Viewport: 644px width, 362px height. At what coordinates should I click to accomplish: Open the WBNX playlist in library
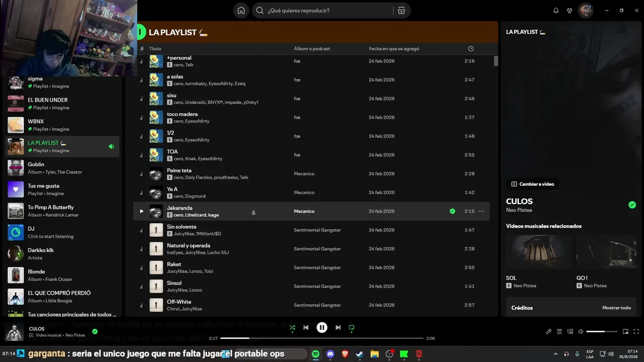pos(63,125)
